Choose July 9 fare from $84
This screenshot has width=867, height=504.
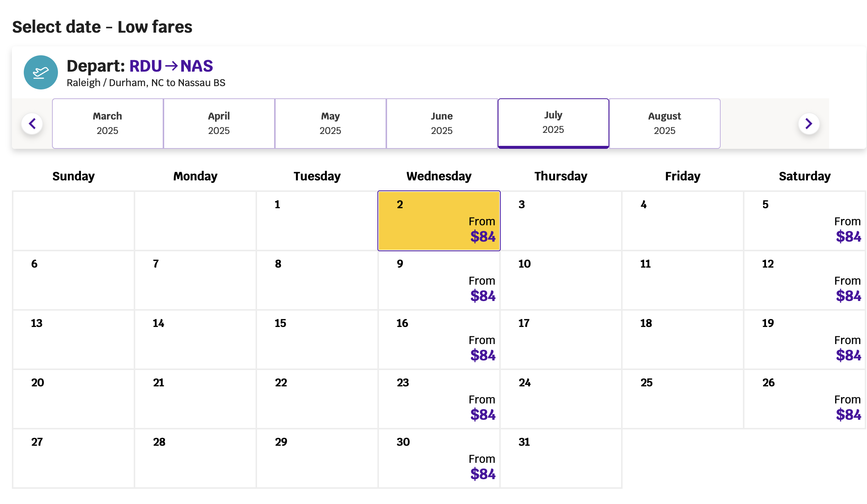pyautogui.click(x=439, y=280)
